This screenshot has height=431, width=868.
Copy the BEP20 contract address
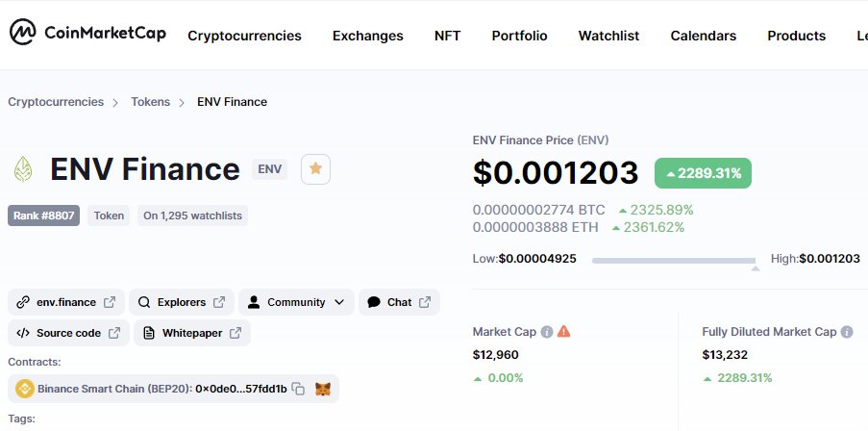pyautogui.click(x=298, y=389)
